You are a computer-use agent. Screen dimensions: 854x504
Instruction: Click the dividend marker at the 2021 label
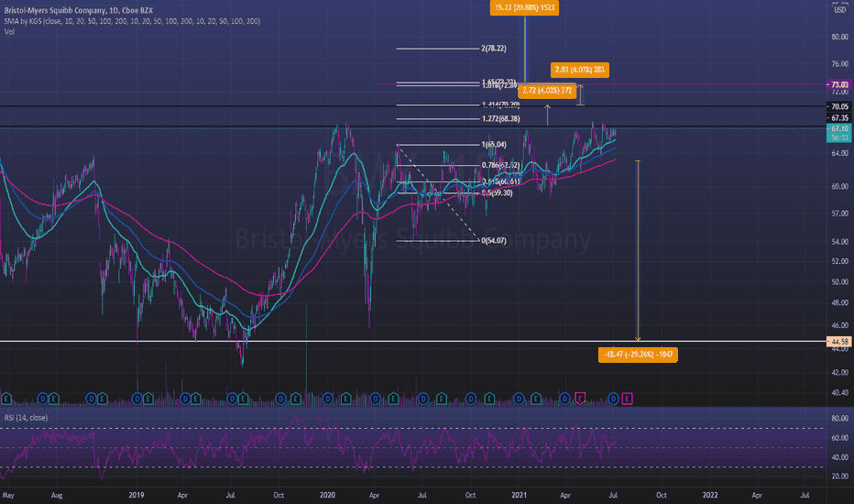[x=519, y=399]
